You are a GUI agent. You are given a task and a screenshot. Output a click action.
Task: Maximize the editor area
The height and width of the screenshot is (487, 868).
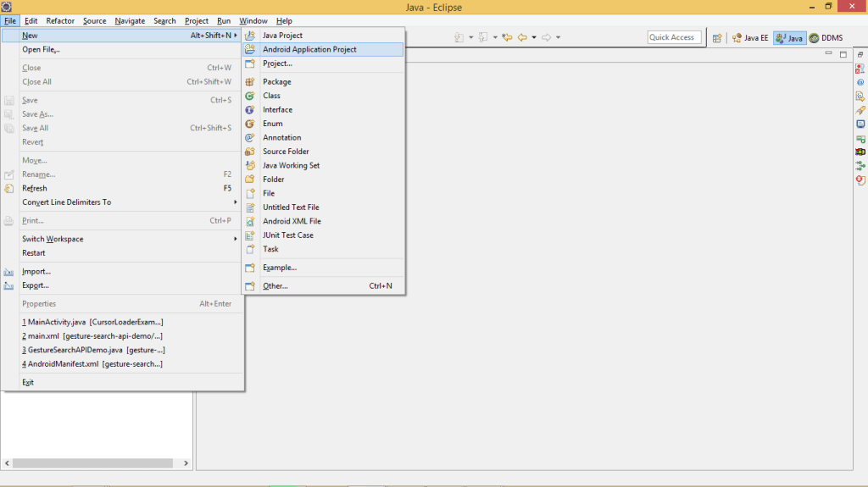[x=843, y=54]
